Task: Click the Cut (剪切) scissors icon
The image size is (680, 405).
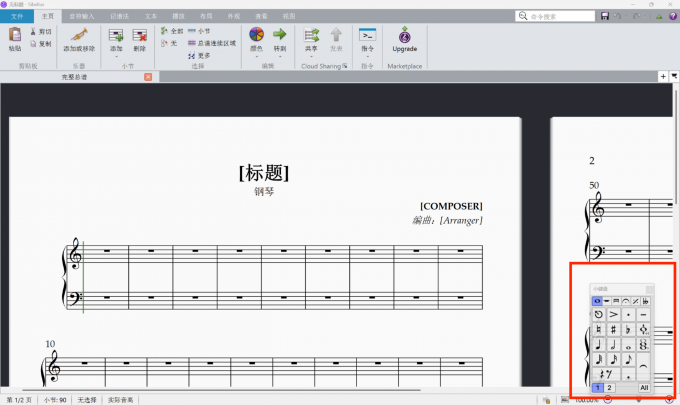Action: 33,32
